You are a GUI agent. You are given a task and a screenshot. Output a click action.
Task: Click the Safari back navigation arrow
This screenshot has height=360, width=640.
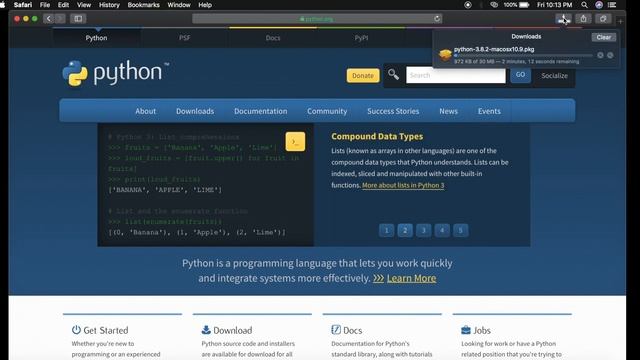(49, 18)
